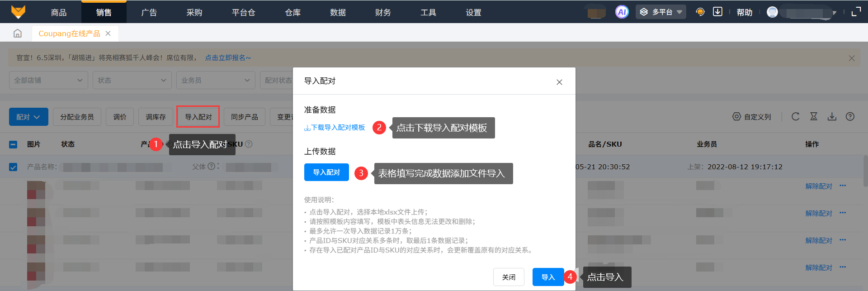Screen dimensions: 868x291
Task: Open the AI assistant icon
Action: click(x=622, y=12)
